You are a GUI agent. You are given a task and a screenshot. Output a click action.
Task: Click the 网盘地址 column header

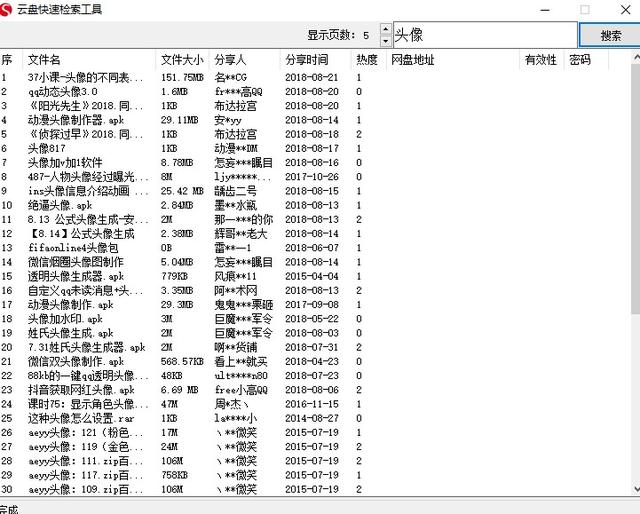(453, 60)
